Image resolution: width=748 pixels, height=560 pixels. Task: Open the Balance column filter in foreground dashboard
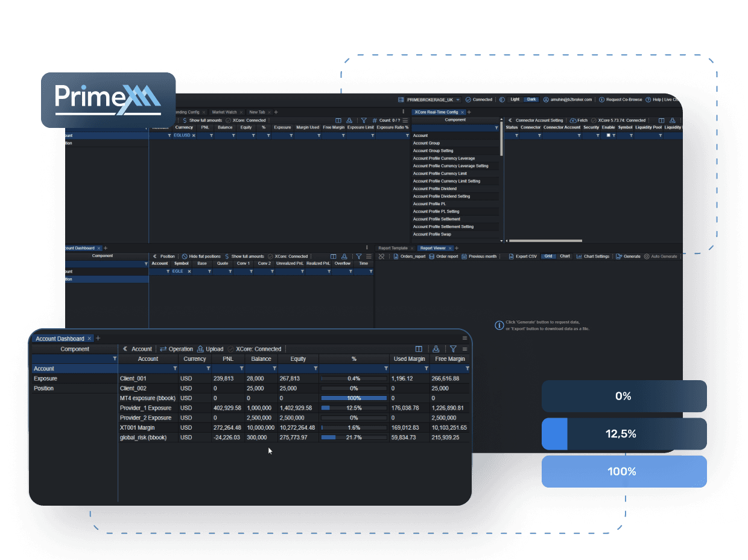[x=274, y=368]
